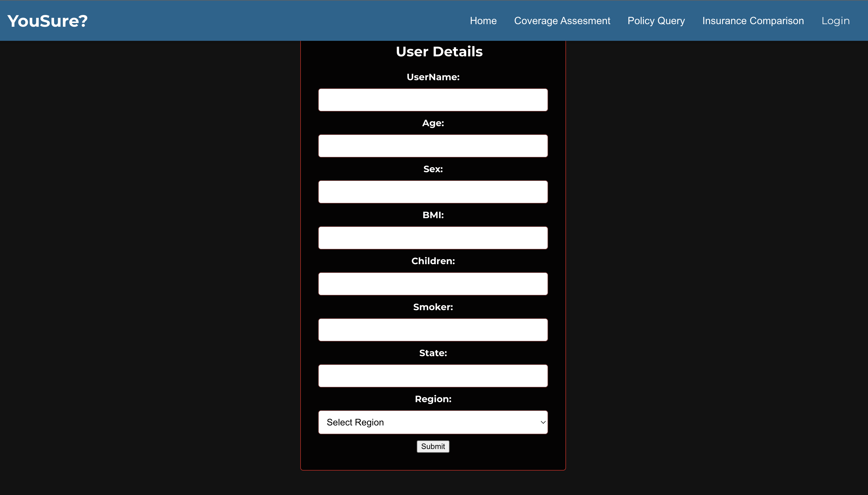Click the Region dropdown chevron arrow

pyautogui.click(x=543, y=422)
